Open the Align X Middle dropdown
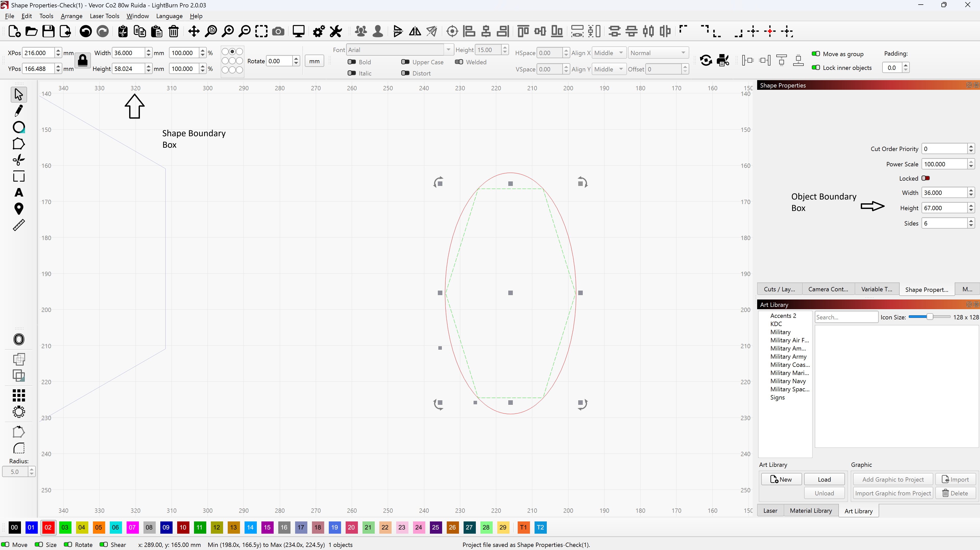Image resolution: width=980 pixels, height=550 pixels. point(609,53)
